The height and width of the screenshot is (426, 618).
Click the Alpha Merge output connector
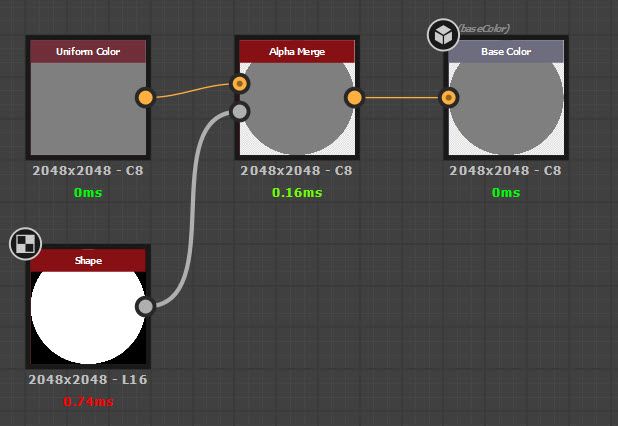click(x=354, y=97)
